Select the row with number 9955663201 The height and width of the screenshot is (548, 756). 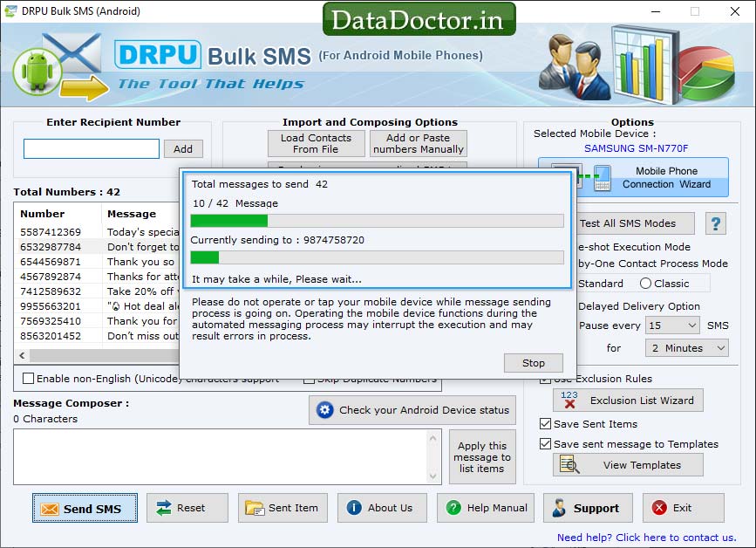click(x=97, y=306)
